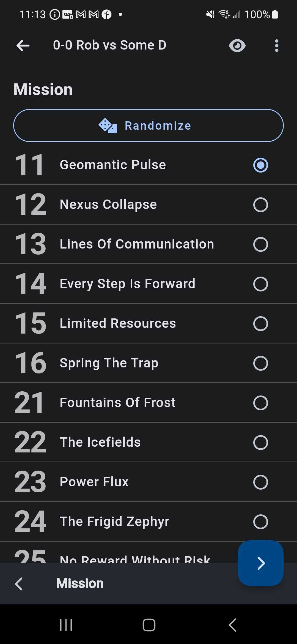The height and width of the screenshot is (644, 297).
Task: Choose Lines Of Communication radio option
Action: point(260,244)
